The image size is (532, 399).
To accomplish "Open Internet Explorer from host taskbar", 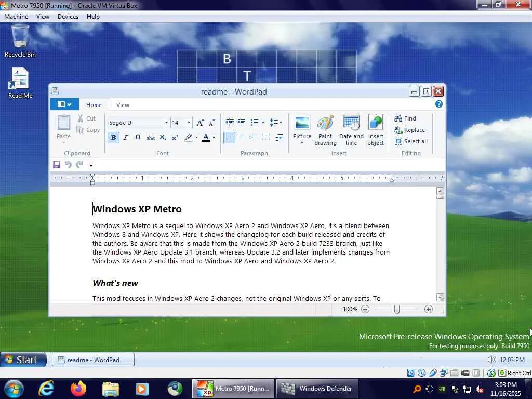I will tap(46, 389).
